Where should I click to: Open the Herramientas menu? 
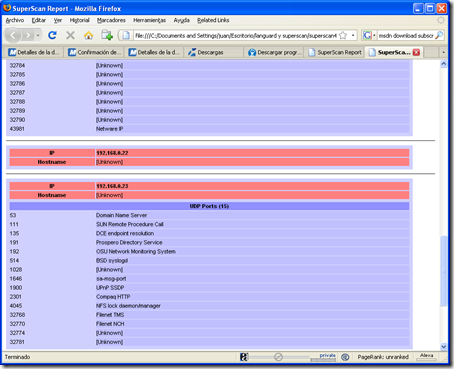(x=150, y=20)
